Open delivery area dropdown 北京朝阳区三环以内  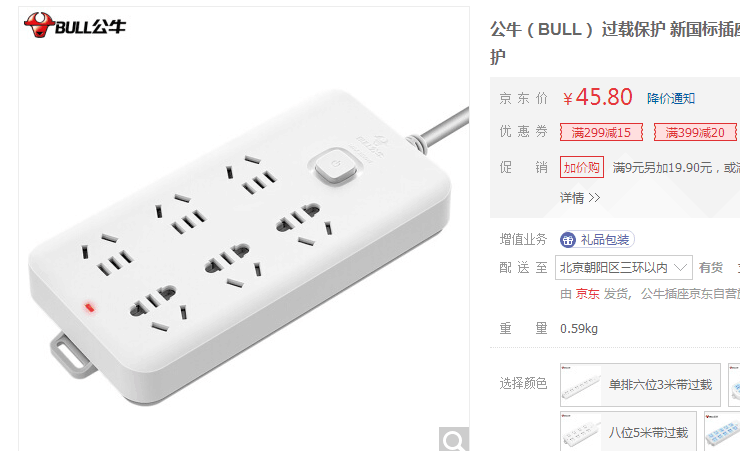click(623, 268)
